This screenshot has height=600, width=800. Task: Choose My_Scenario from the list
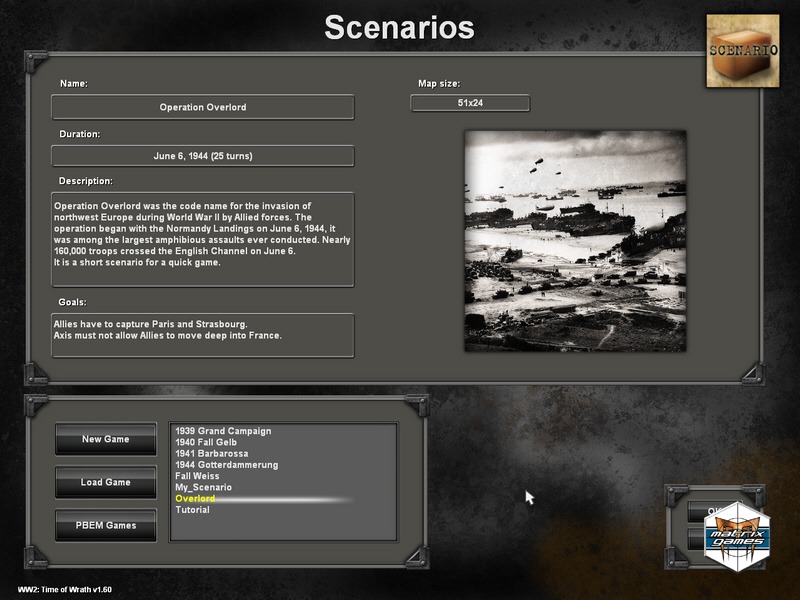point(203,487)
